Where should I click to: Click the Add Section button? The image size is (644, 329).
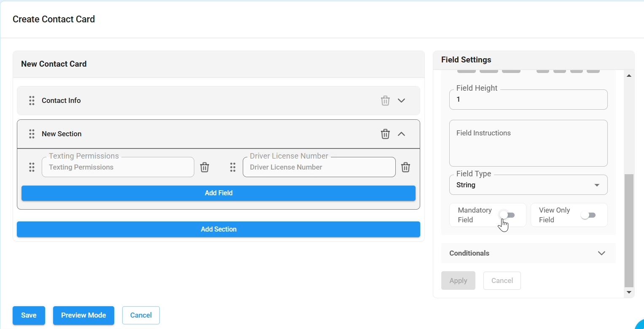[x=218, y=229]
